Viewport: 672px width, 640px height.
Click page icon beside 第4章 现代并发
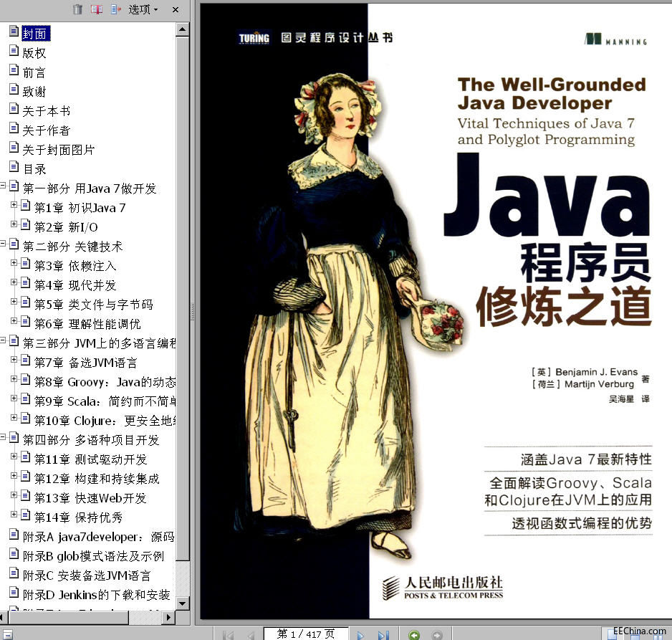[26, 282]
